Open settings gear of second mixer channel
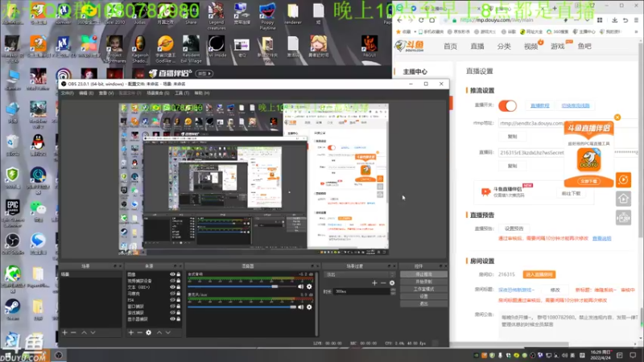This screenshot has height=362, width=644. tap(309, 306)
